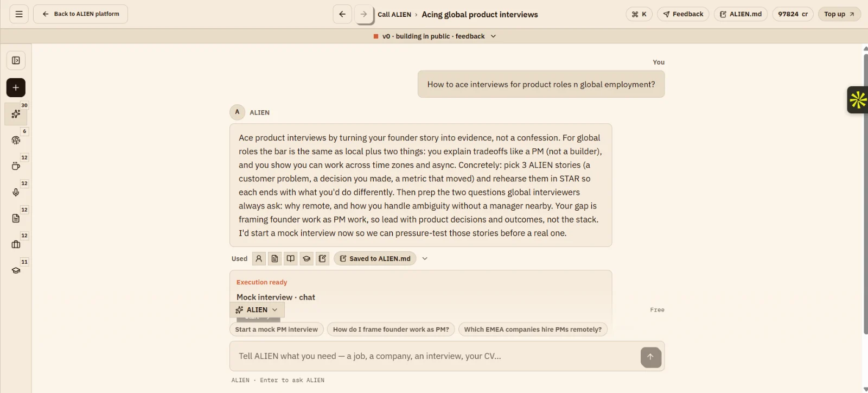Open the coffee cup section in sidebar
The height and width of the screenshot is (393, 868).
pos(16,166)
